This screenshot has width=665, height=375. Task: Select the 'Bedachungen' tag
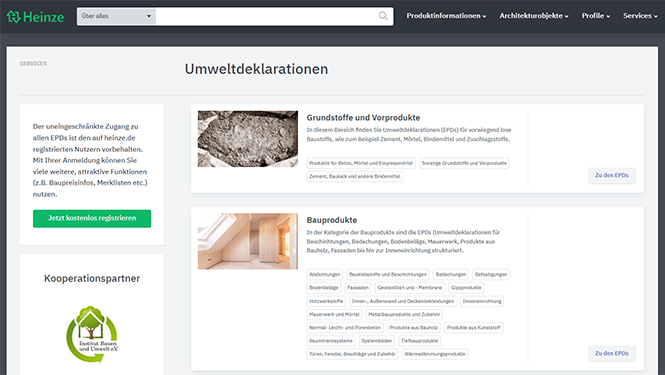(x=450, y=274)
